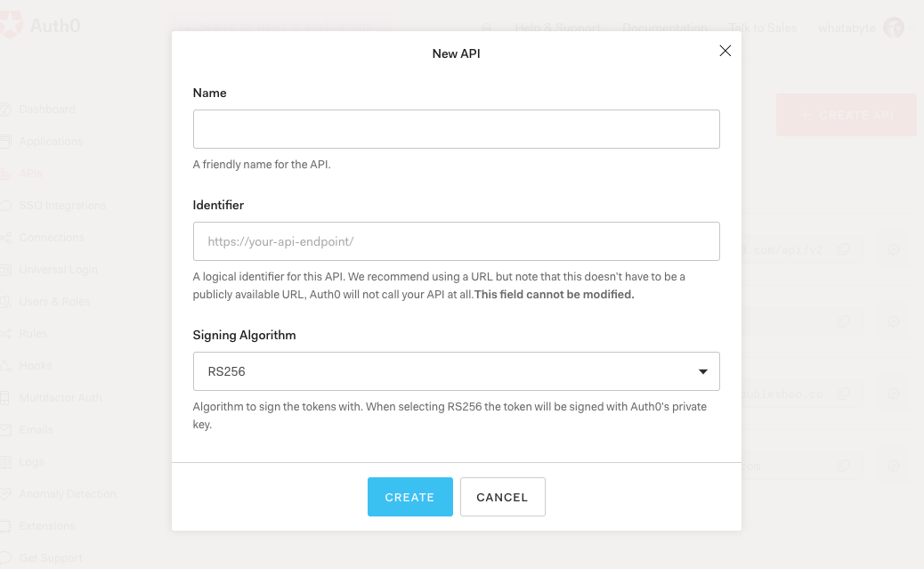Click the CREATE button
Image resolution: width=924 pixels, height=569 pixels.
409,497
